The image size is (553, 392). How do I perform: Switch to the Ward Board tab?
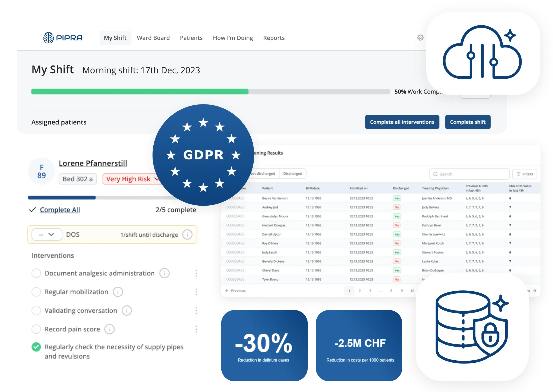tap(153, 38)
